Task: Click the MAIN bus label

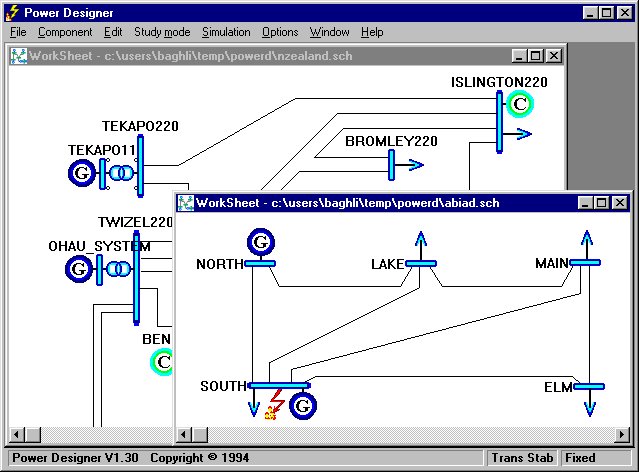Action: pos(552,263)
